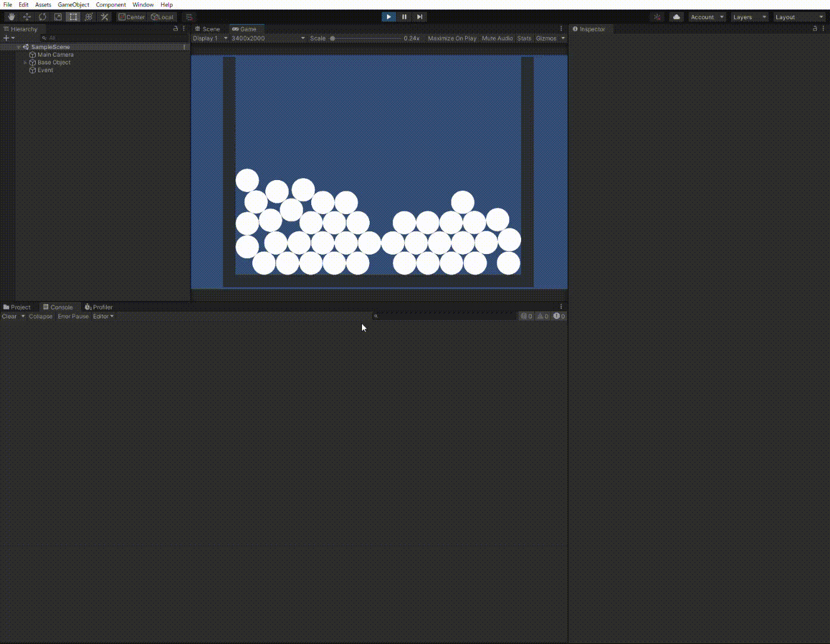The image size is (830, 644).
Task: Open the Display 1 dropdown
Action: point(208,38)
